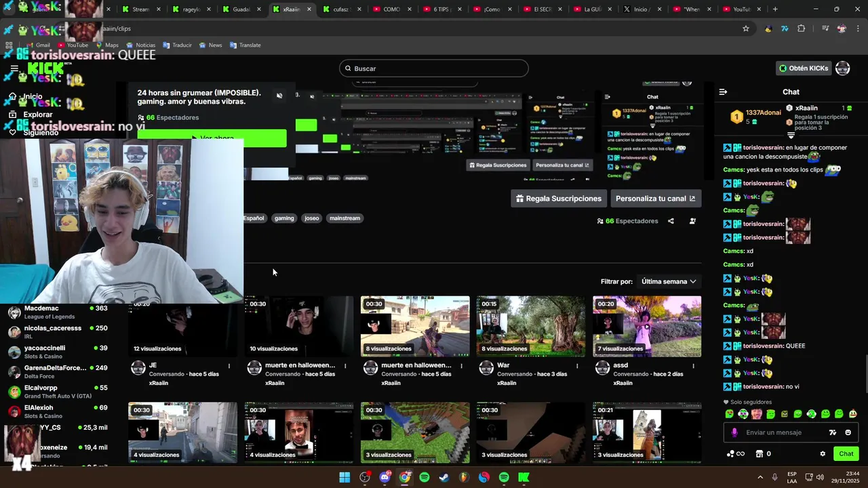Expand the leaderboard handle under gifters

pos(791,136)
